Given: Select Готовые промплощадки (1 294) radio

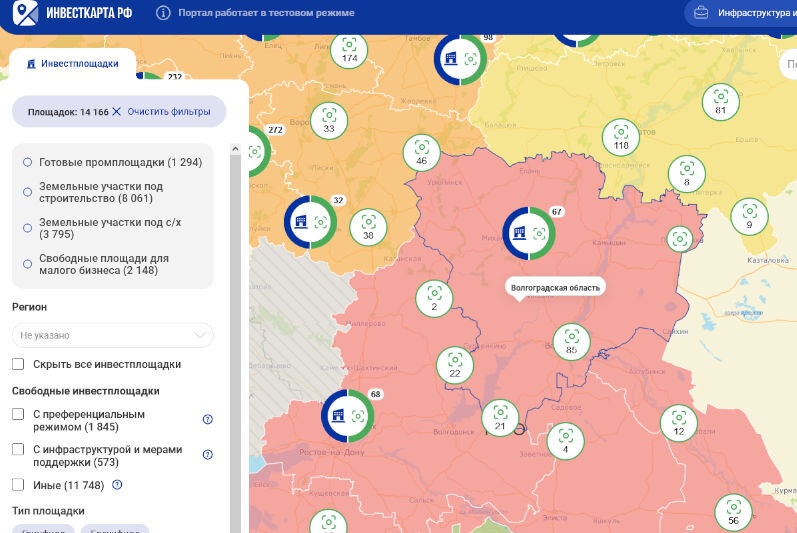Looking at the screenshot, I should pyautogui.click(x=27, y=162).
